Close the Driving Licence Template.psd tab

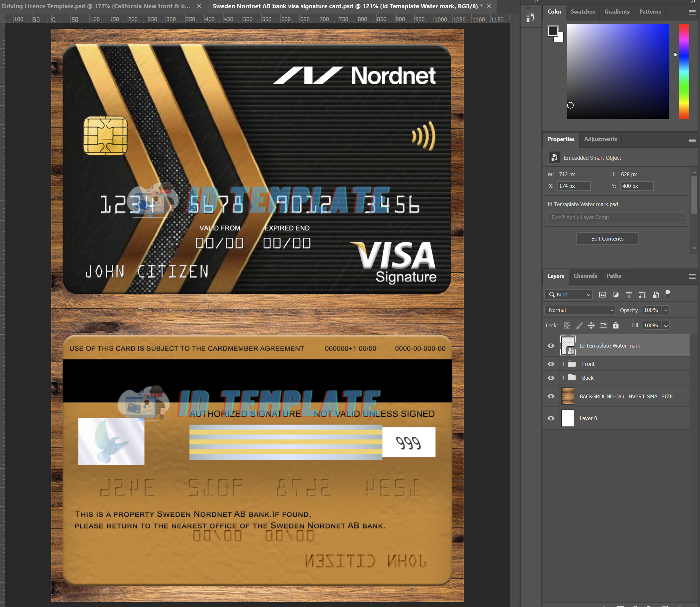click(x=199, y=6)
